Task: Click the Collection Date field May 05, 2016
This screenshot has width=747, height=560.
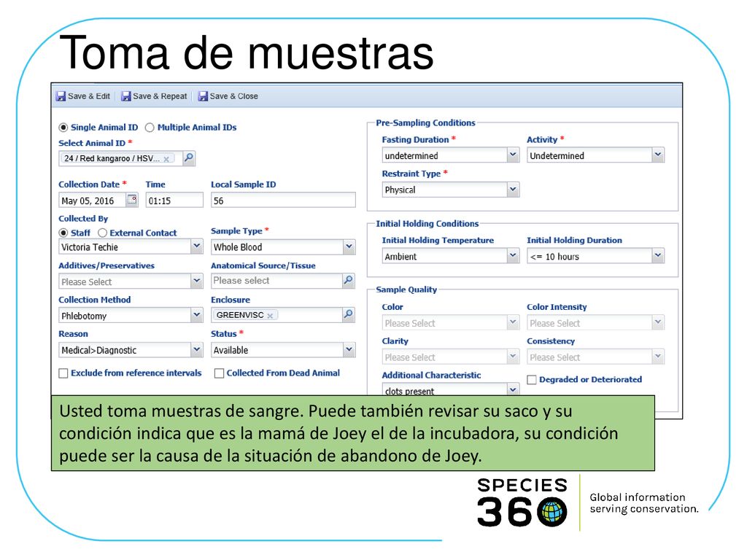Action: [93, 201]
